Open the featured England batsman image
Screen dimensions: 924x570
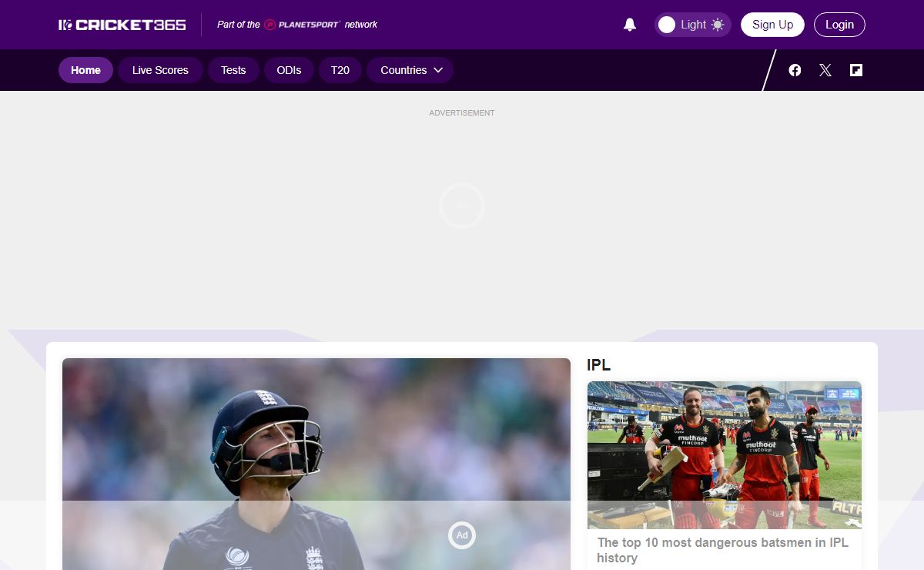pyautogui.click(x=316, y=464)
